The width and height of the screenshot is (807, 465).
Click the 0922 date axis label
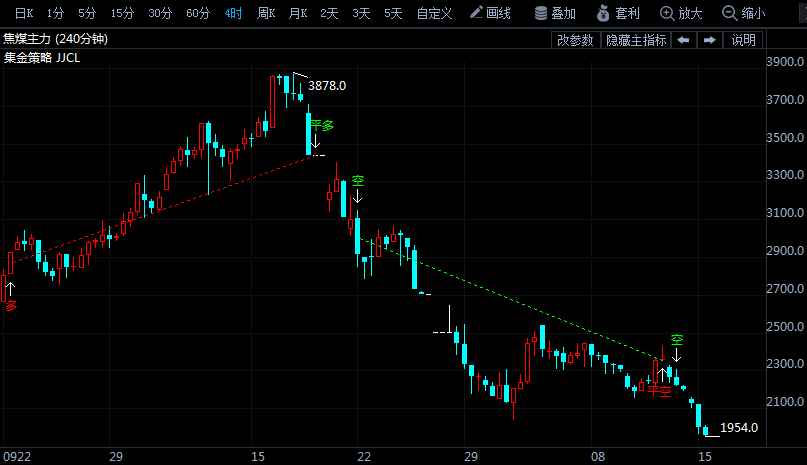[x=17, y=457]
